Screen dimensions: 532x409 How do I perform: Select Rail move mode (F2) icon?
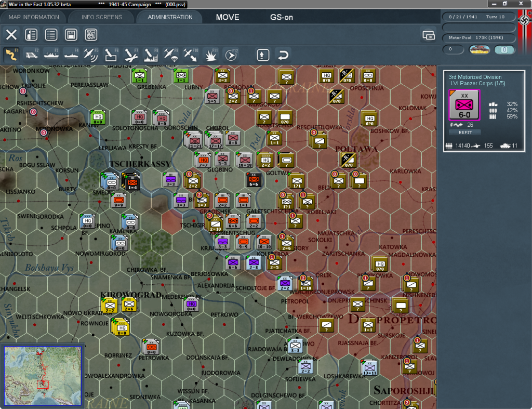coord(32,55)
